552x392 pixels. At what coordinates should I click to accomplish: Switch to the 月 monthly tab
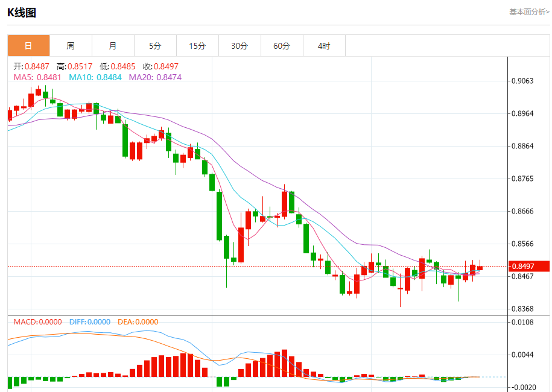pos(113,46)
